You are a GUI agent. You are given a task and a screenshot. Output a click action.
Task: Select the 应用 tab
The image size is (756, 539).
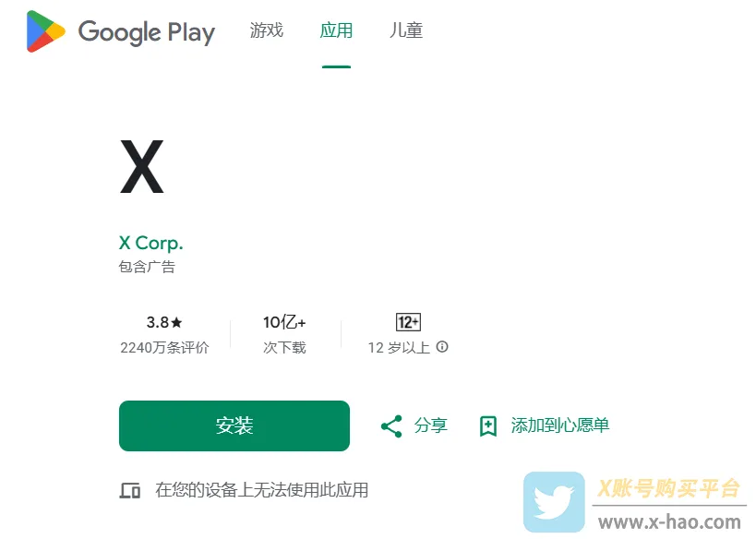coord(336,30)
